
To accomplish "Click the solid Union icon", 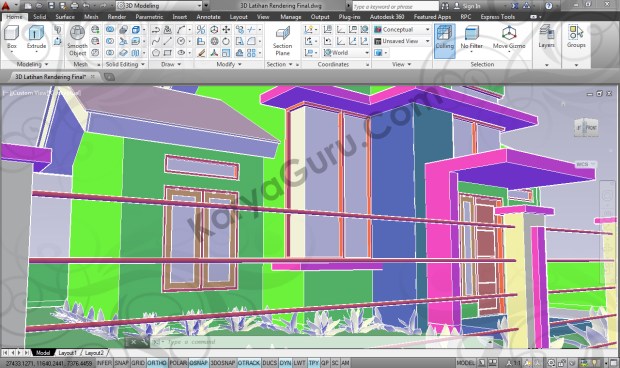I will [110, 30].
